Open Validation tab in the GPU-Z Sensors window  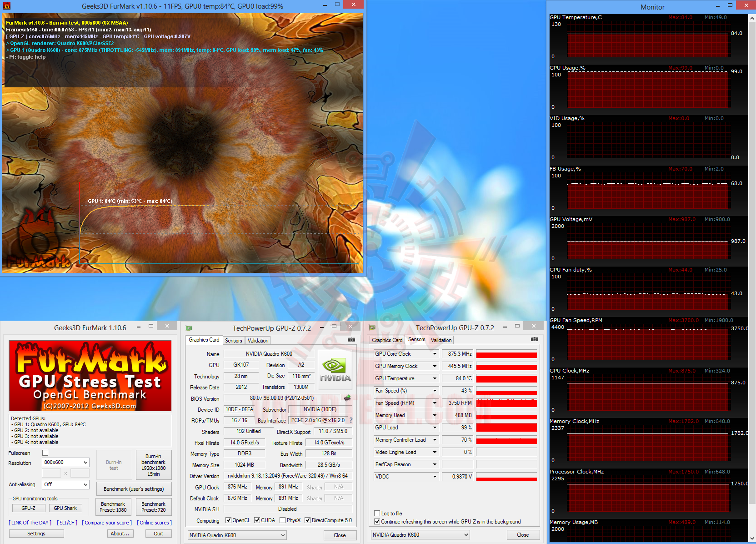click(441, 340)
